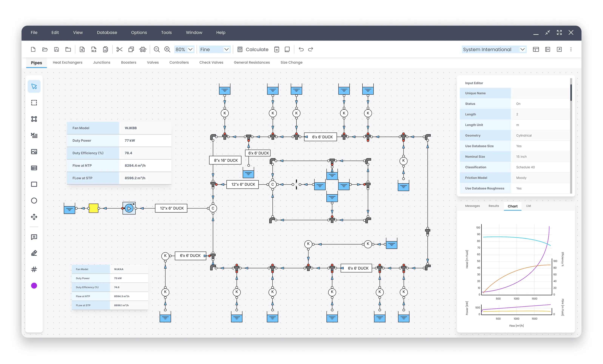Select the comment note tool
603x364 pixels.
34,237
